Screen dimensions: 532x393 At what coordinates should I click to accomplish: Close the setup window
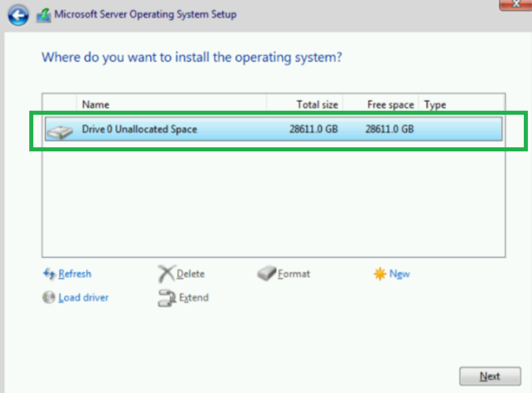(x=515, y=4)
